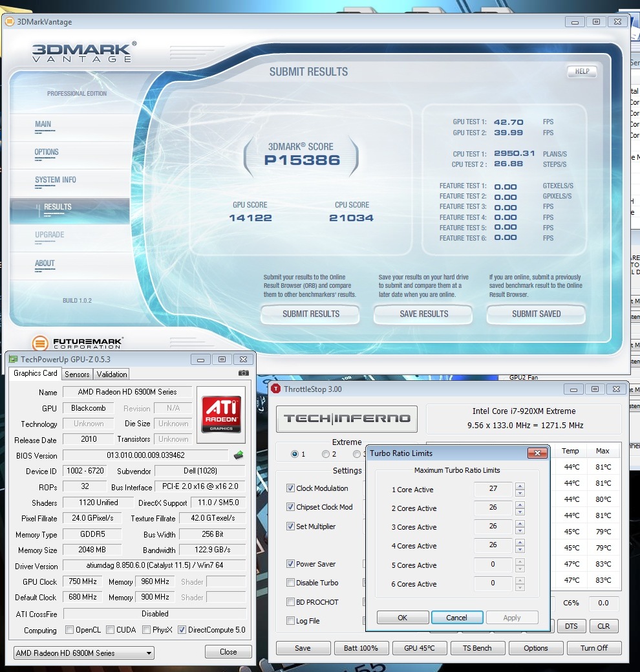Open ThrottleStop Options
The image size is (640, 672).
tap(535, 648)
